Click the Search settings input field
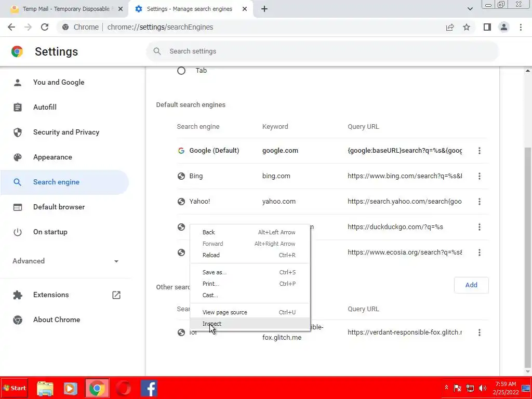532x399 pixels. (x=322, y=51)
